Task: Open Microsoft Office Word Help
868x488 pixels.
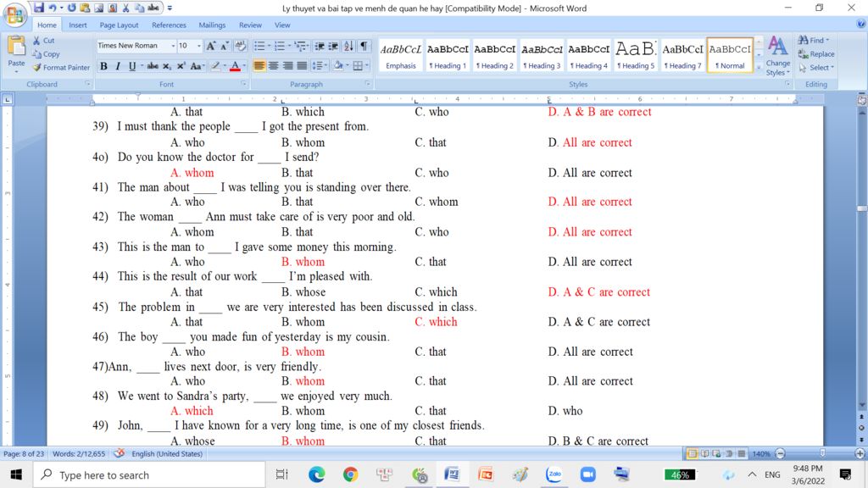Action: tap(861, 24)
